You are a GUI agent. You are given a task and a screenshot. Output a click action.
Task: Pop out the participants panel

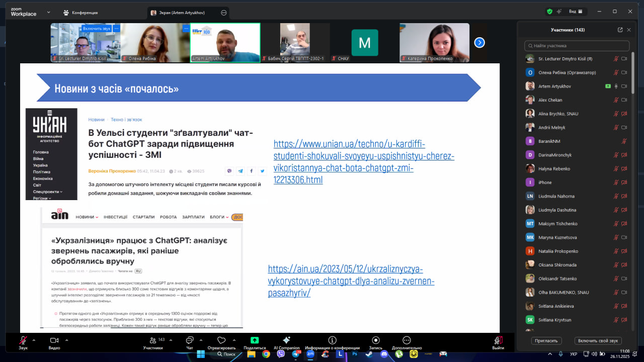click(x=620, y=30)
